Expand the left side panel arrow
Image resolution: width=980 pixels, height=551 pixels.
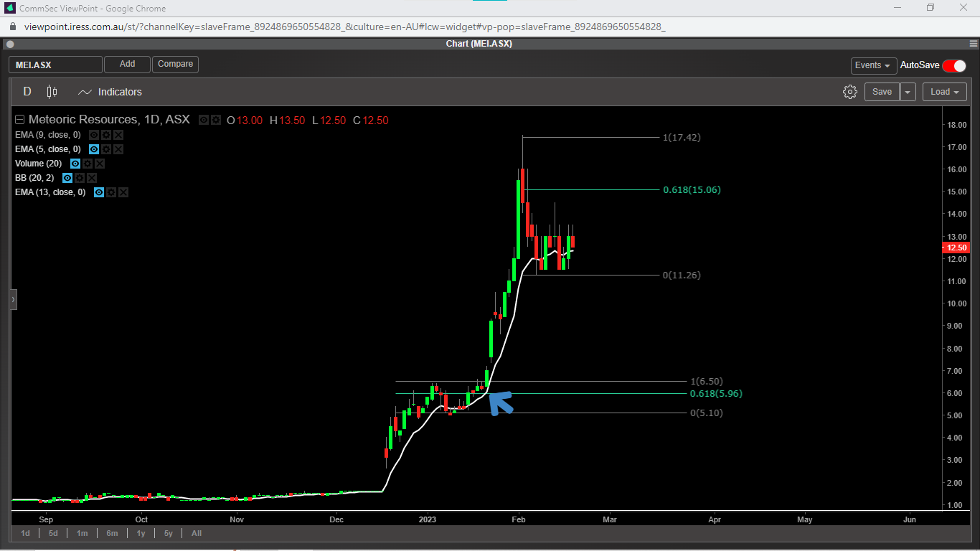13,299
